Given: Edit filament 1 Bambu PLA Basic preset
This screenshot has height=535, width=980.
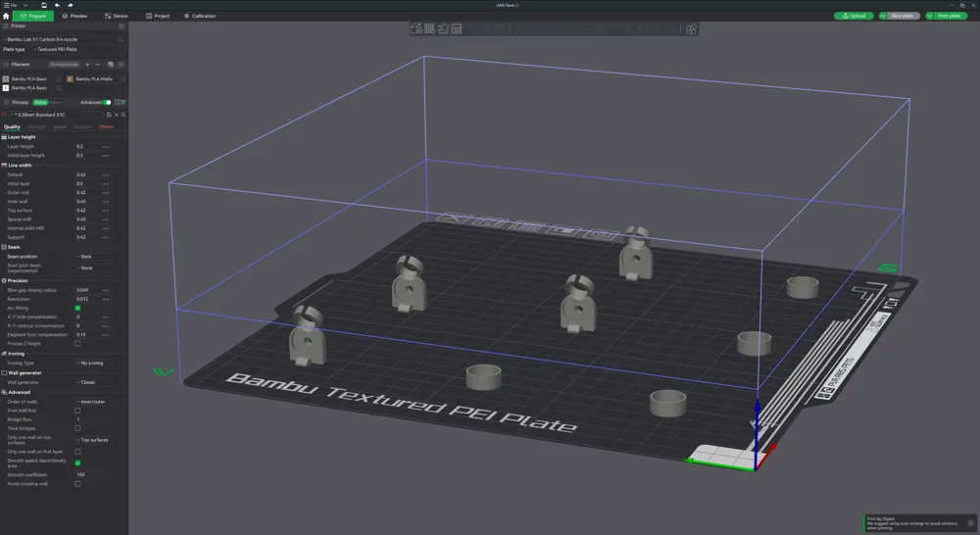Looking at the screenshot, I should point(60,79).
